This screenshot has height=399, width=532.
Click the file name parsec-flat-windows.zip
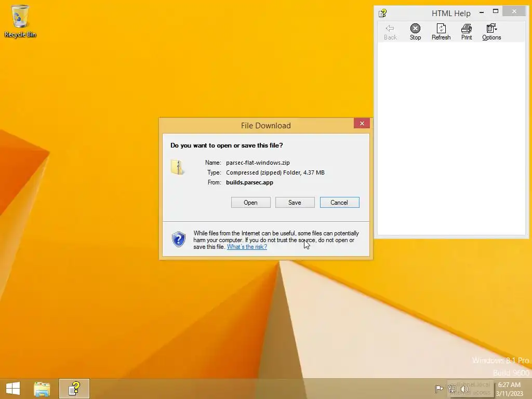258,163
